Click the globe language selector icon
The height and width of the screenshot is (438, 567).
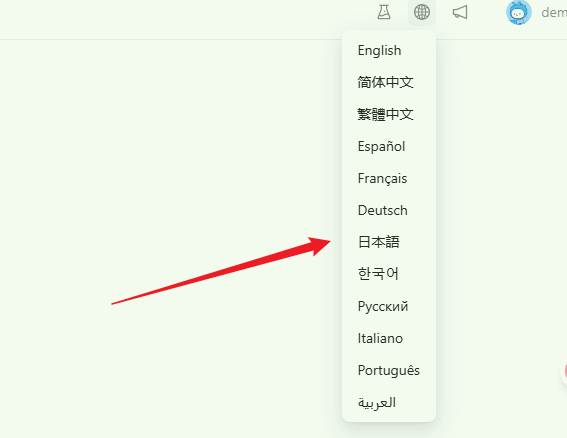(422, 12)
